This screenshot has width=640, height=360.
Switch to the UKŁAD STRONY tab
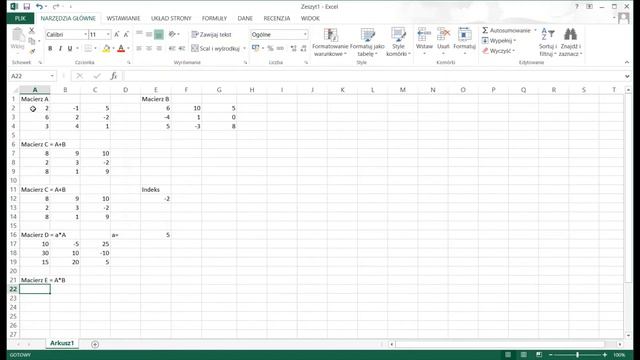171,18
